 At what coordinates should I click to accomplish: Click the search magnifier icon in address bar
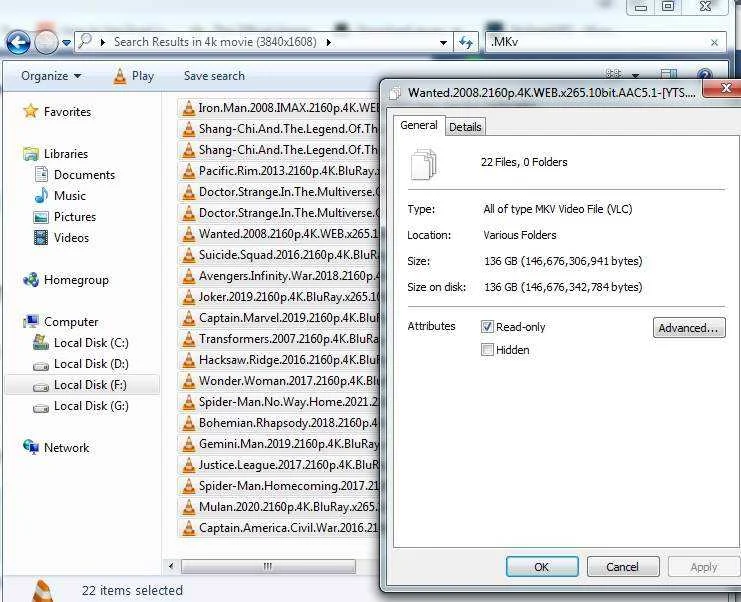pos(85,41)
